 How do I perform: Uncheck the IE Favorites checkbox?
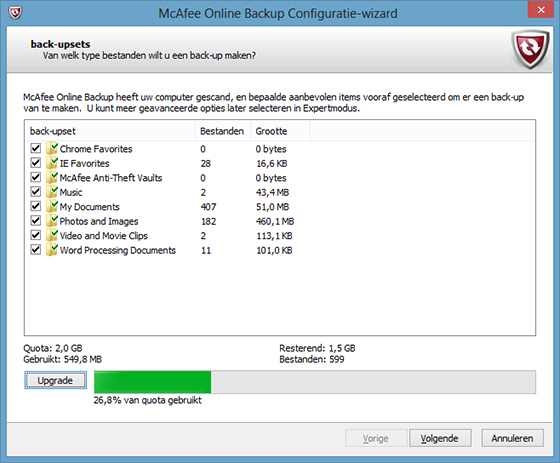coord(36,163)
